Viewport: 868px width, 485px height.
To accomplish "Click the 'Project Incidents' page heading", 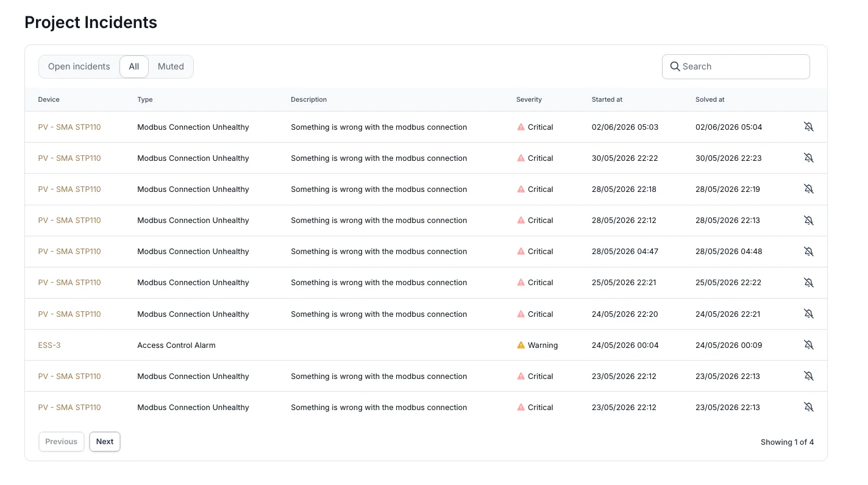I will coord(91,23).
